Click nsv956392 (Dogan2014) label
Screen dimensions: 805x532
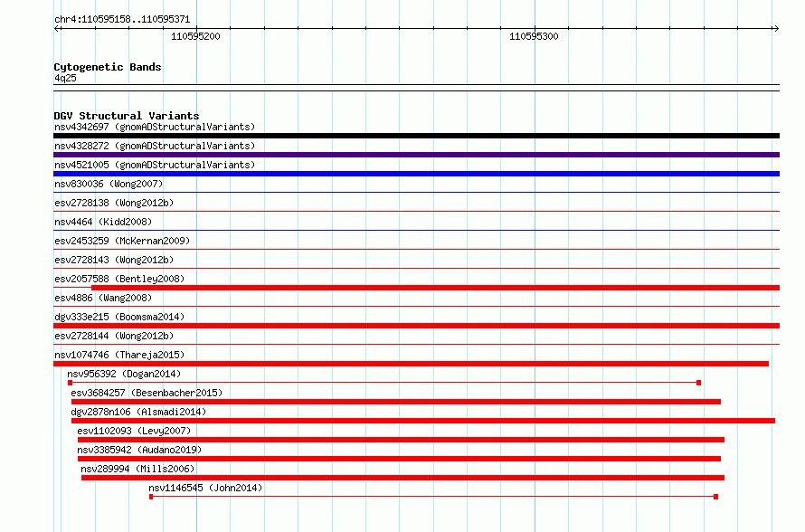[x=124, y=374]
